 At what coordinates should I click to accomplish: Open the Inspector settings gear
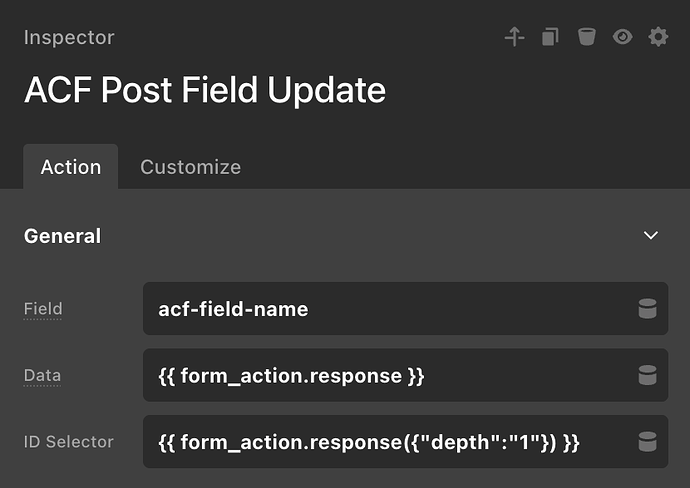point(658,37)
